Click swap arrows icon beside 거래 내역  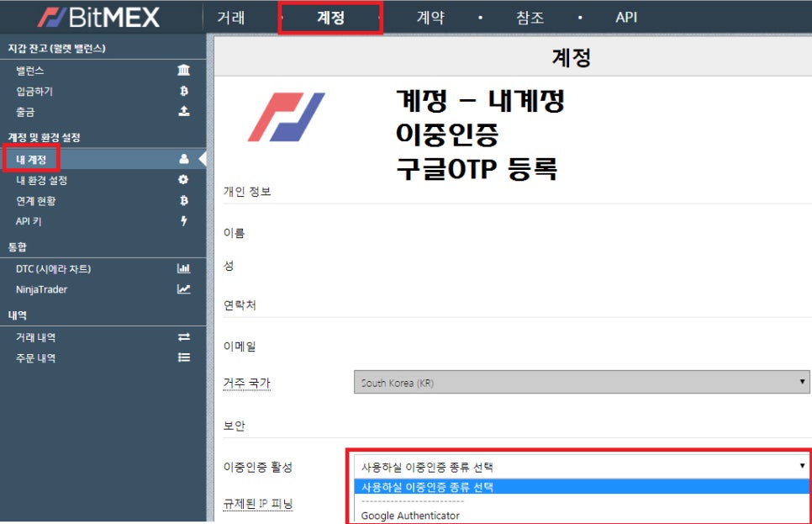(x=184, y=337)
